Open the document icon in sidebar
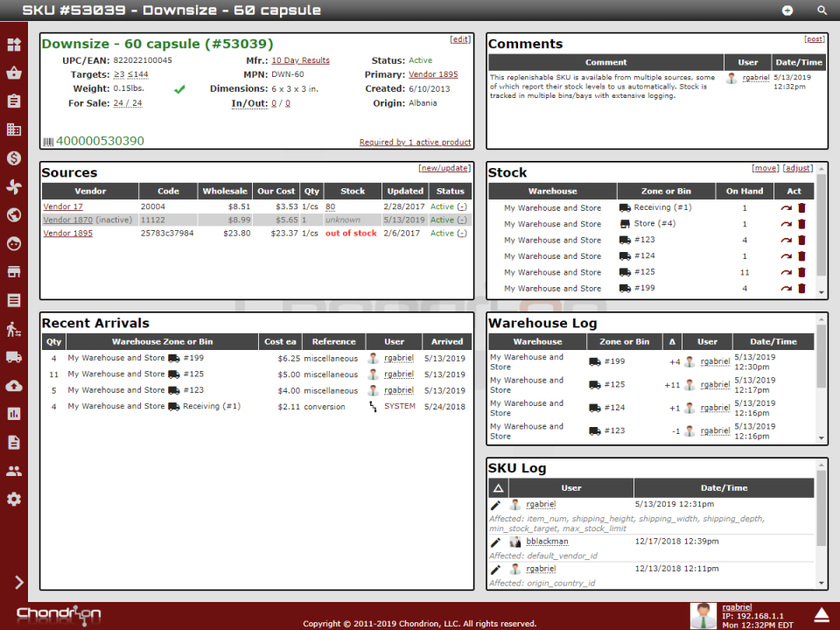Screen dimensions: 840x630 (x=14, y=443)
